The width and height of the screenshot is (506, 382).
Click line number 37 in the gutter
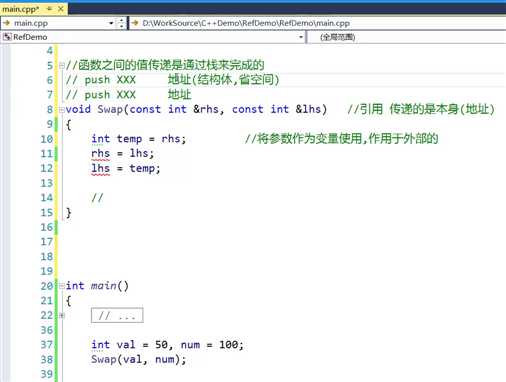tap(47, 345)
